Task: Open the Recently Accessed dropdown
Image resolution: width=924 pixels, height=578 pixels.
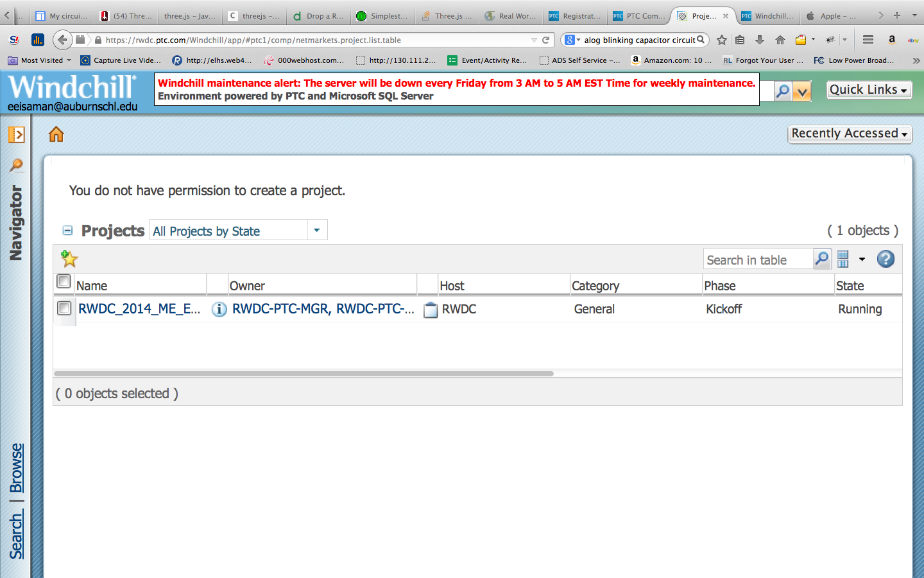Action: [850, 134]
